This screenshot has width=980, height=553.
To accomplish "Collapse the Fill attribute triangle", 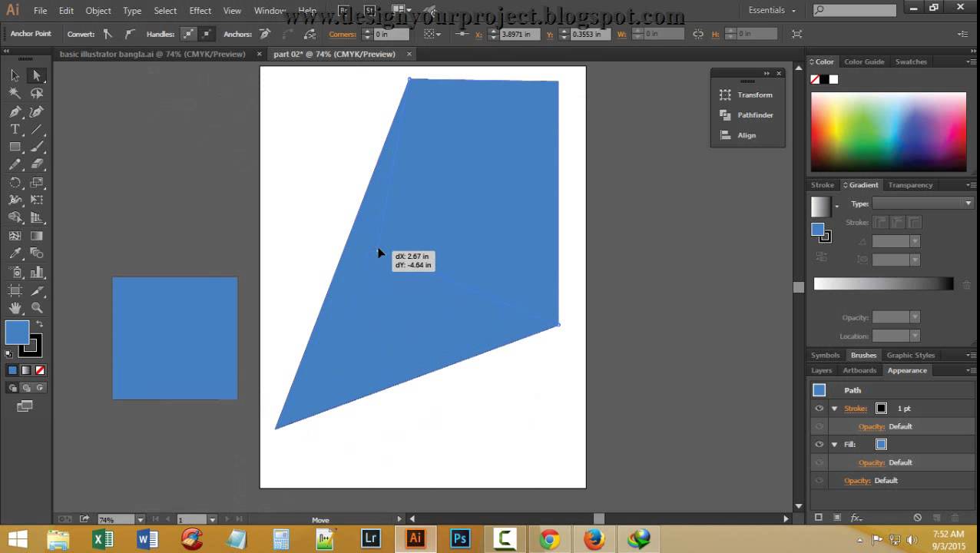I will pyautogui.click(x=834, y=444).
